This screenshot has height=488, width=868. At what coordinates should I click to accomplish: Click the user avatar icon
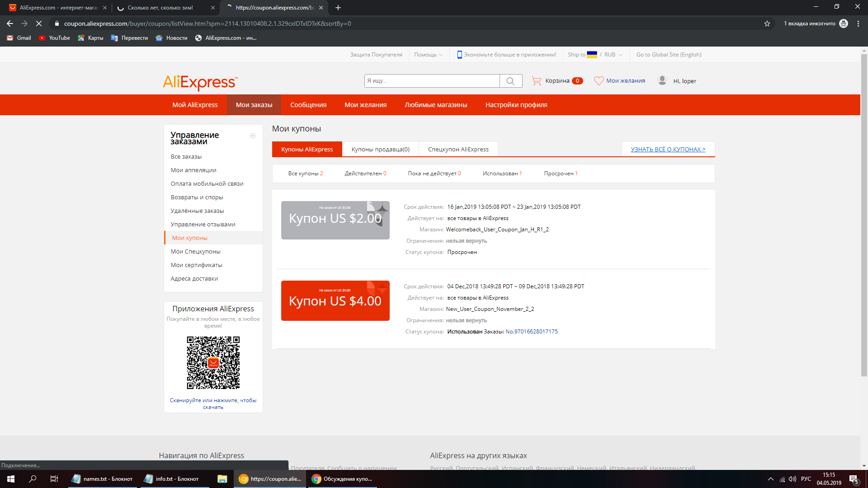pyautogui.click(x=662, y=80)
